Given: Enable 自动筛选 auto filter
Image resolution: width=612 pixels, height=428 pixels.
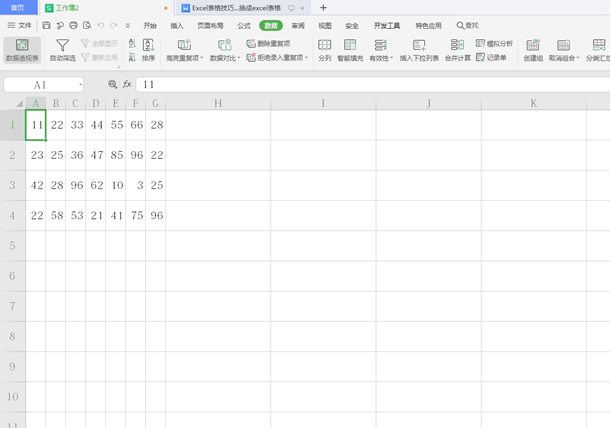Looking at the screenshot, I should click(62, 50).
